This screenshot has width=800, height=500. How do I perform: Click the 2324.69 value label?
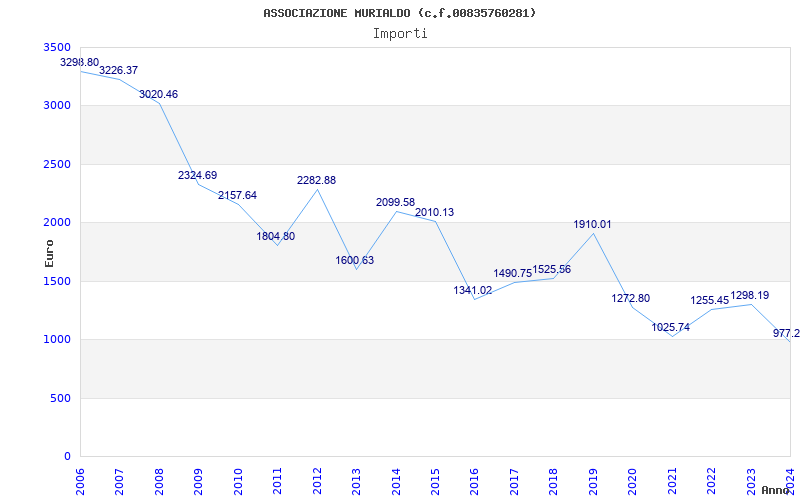[x=197, y=176]
